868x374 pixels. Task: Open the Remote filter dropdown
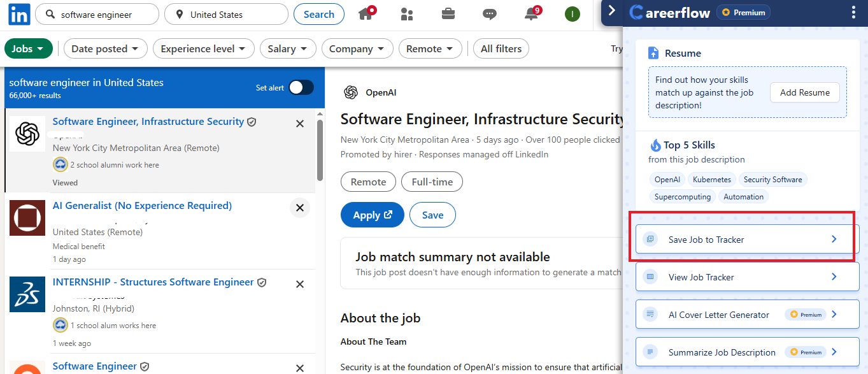pos(430,48)
